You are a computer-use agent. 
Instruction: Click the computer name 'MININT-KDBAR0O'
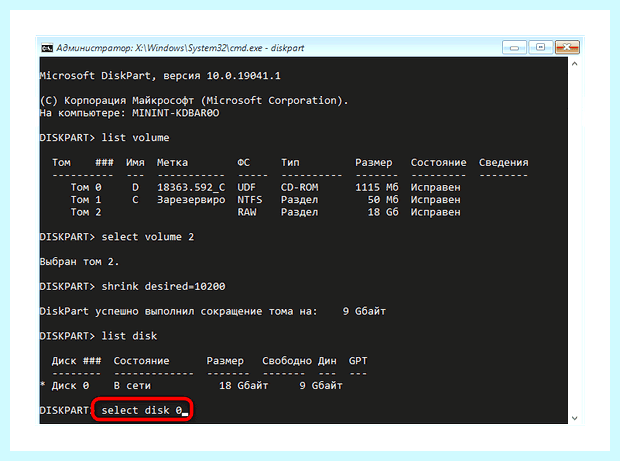pos(176,113)
